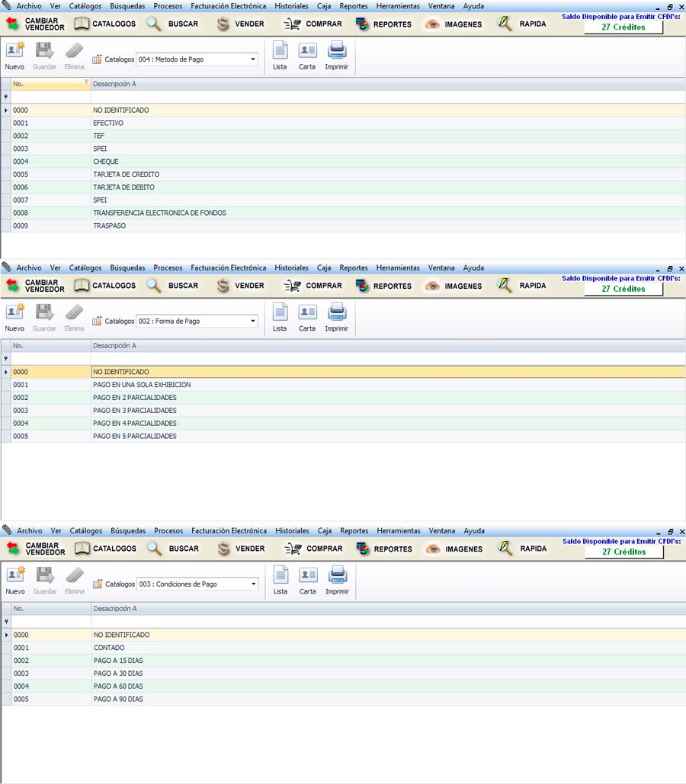Viewport: 686px width, 784px height.
Task: Click Guardar icon in Metodo de Pago window
Action: pyautogui.click(x=44, y=50)
